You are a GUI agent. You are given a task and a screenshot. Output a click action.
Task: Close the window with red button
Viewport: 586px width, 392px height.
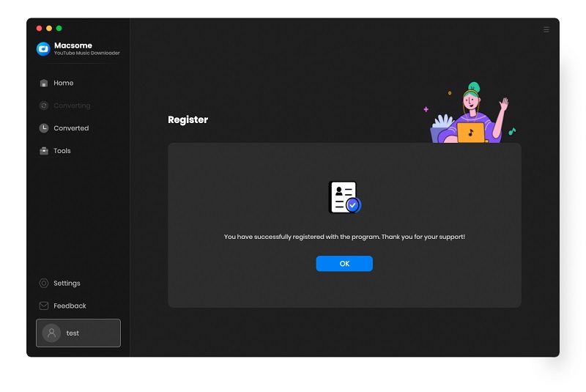coord(39,29)
